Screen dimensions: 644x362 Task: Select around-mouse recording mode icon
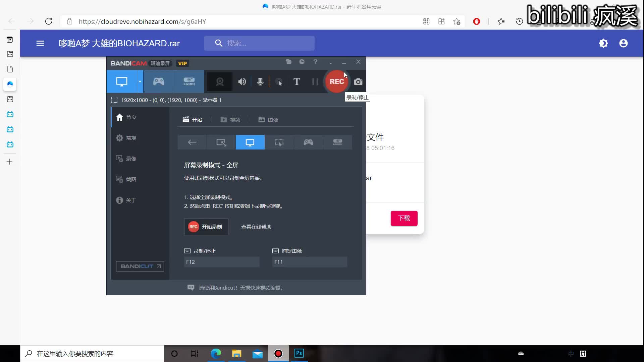pyautogui.click(x=279, y=142)
